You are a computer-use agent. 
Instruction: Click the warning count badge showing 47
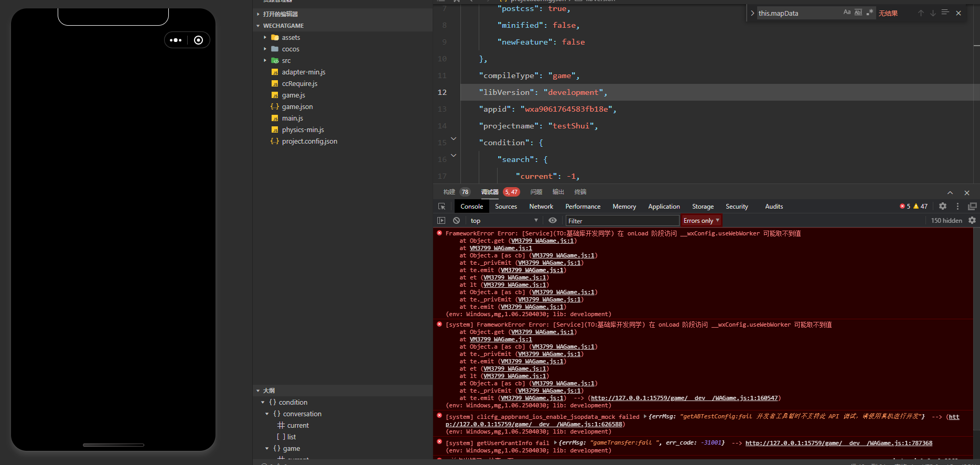pos(921,207)
